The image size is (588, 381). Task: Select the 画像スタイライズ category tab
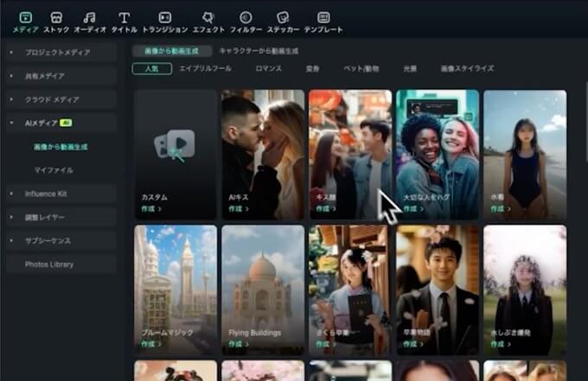(467, 68)
